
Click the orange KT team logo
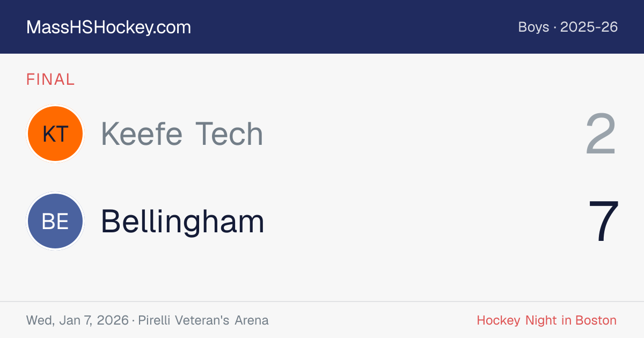[55, 134]
